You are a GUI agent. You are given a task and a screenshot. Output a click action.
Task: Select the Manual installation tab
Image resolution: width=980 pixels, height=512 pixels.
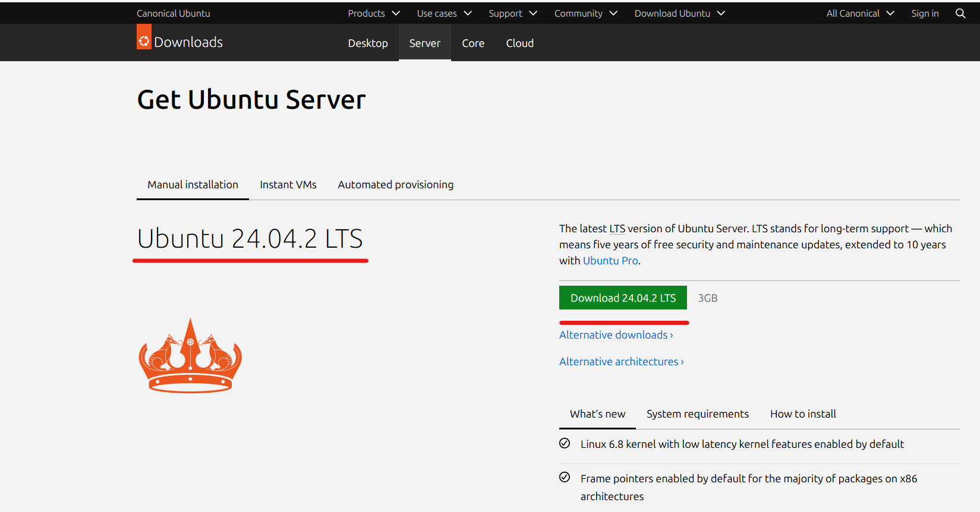193,185
